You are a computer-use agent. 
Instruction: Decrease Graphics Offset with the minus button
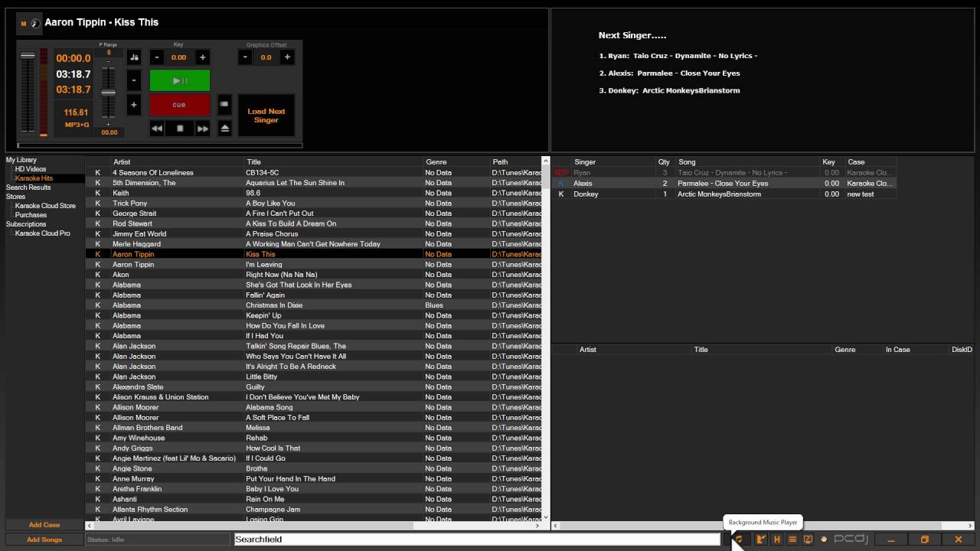point(245,57)
